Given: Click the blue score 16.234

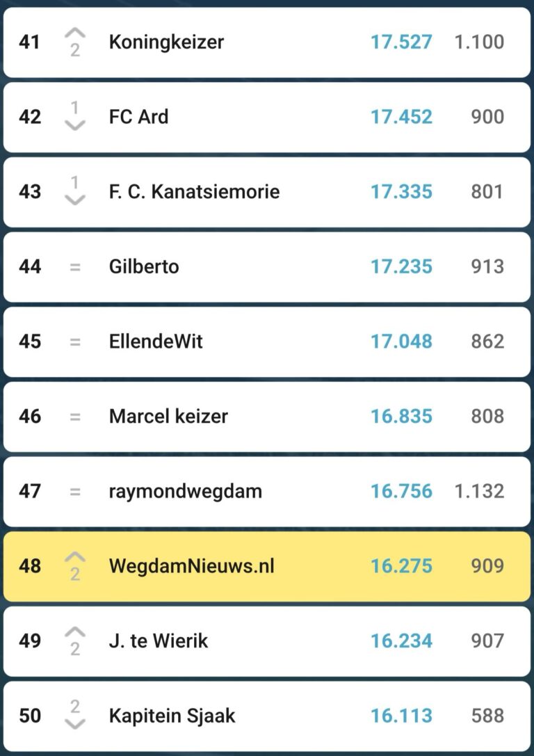Looking at the screenshot, I should click(x=401, y=641).
